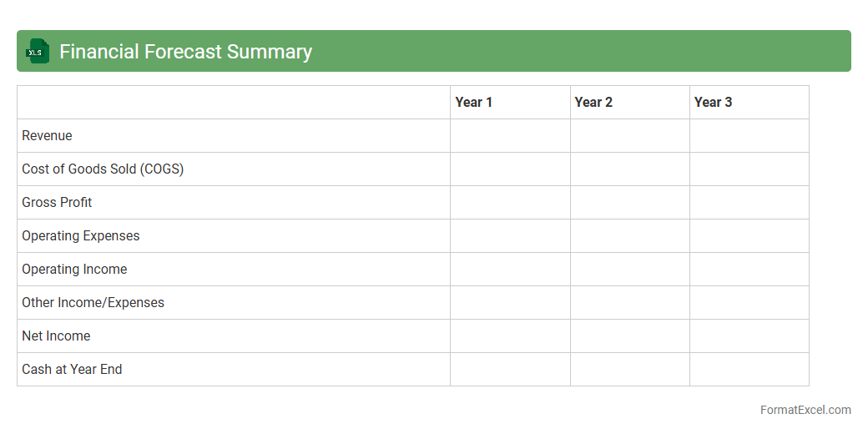868x434 pixels.
Task: Click Cash at Year End Year 1 cell
Action: [x=510, y=369]
